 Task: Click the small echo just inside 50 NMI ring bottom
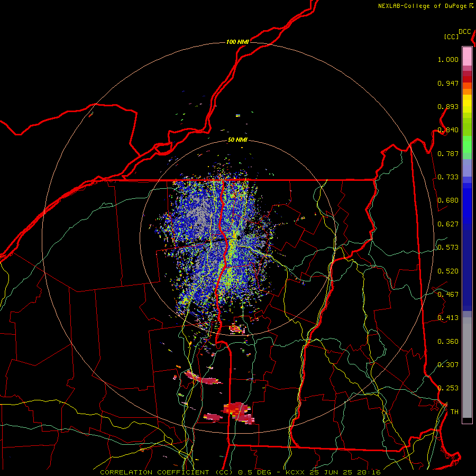[x=237, y=328]
